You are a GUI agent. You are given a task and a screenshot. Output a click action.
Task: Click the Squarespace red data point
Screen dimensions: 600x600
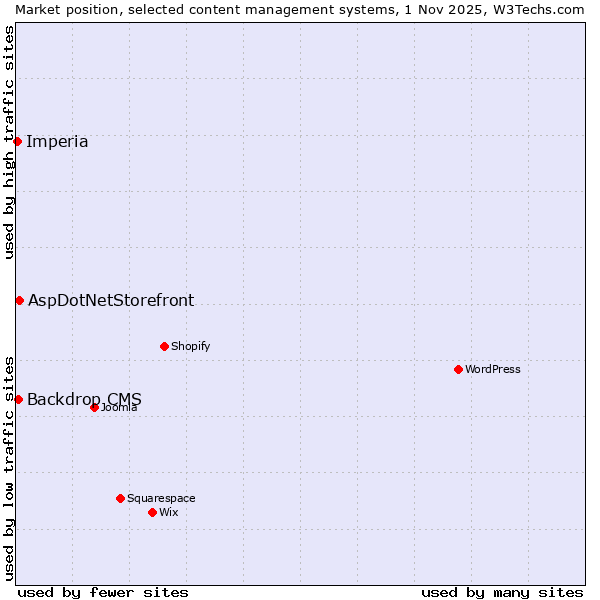pyautogui.click(x=120, y=498)
